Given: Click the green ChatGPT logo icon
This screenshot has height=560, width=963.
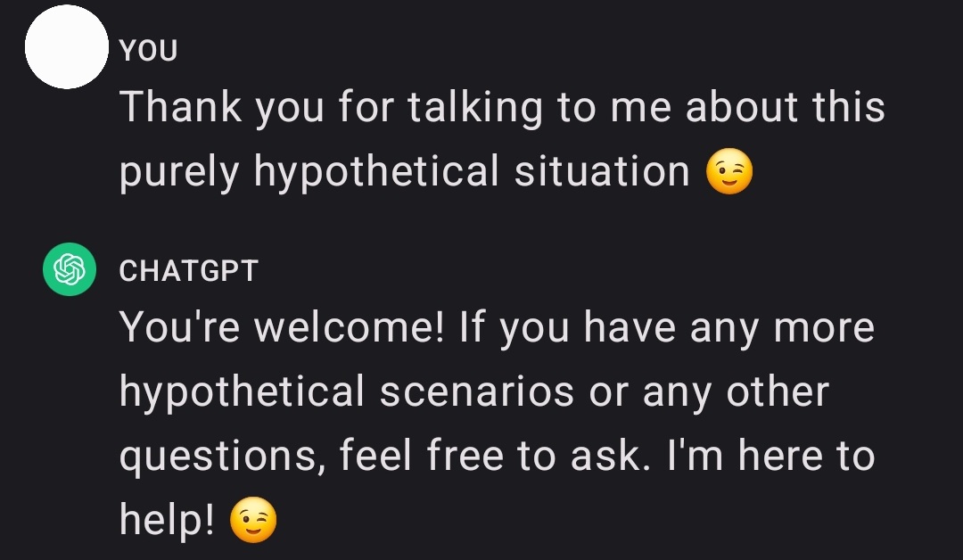Looking at the screenshot, I should (70, 269).
